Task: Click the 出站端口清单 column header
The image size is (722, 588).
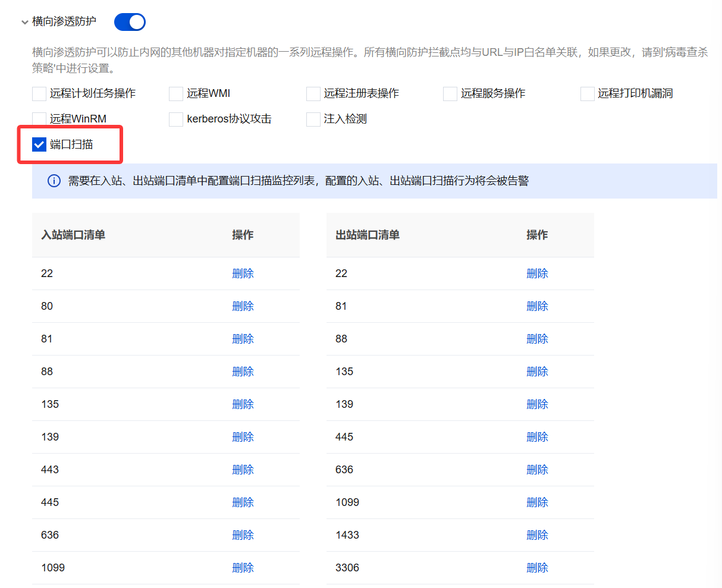Action: [x=368, y=235]
